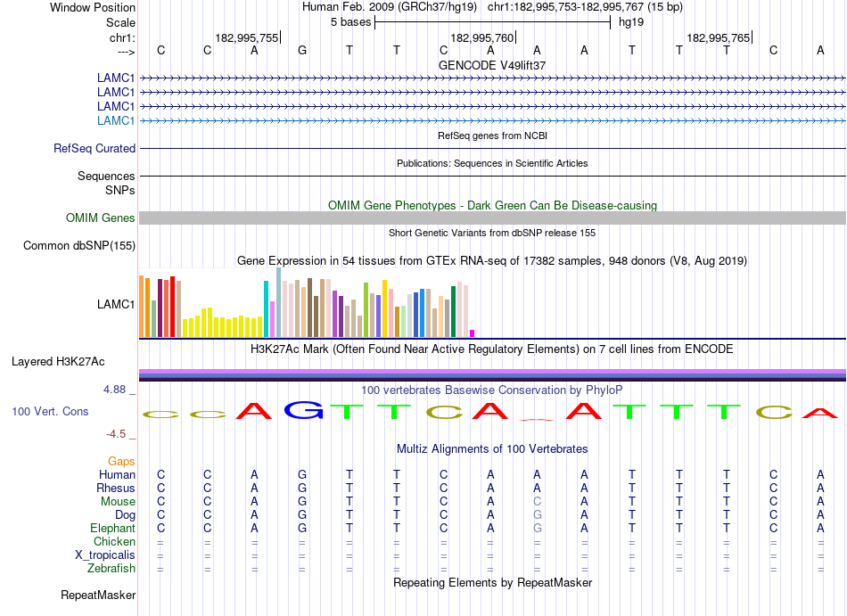Select the Mouse alignment row label

(118, 502)
